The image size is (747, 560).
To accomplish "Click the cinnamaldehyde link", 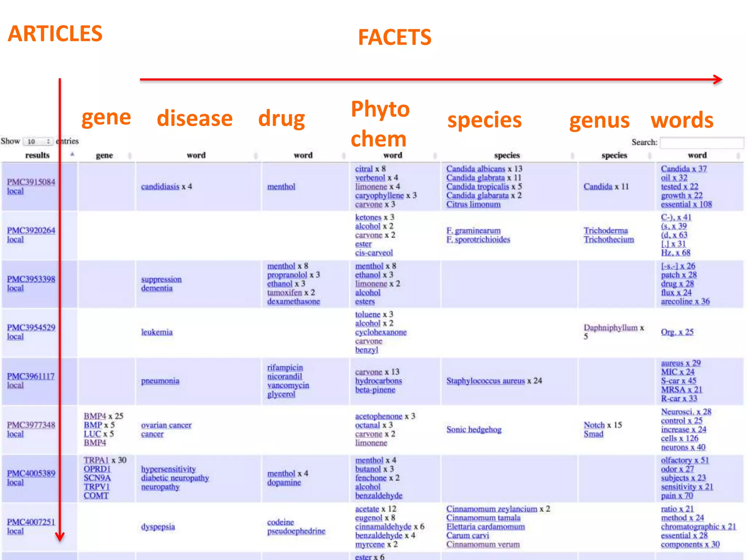I will pyautogui.click(x=383, y=527).
